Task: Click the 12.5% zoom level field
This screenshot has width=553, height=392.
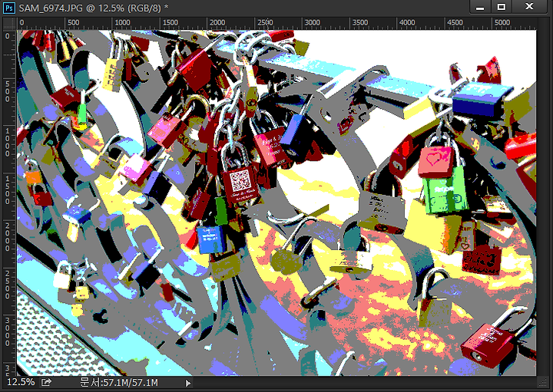Action: (21, 382)
